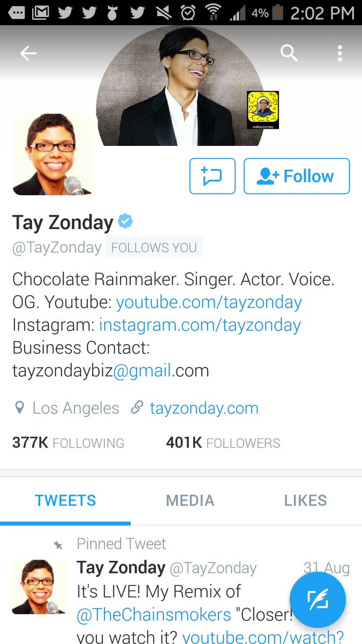Follow Tay Zonday
The height and width of the screenshot is (644, 362).
pos(297,176)
